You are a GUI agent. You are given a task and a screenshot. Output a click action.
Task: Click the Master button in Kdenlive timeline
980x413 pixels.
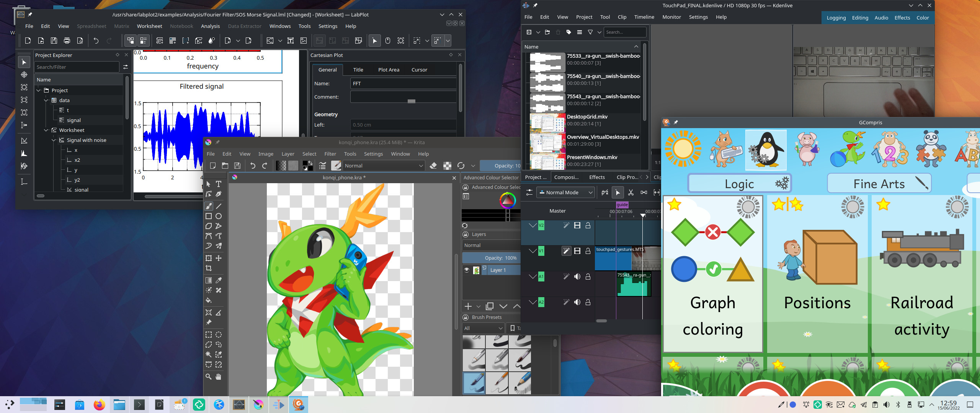pos(557,211)
